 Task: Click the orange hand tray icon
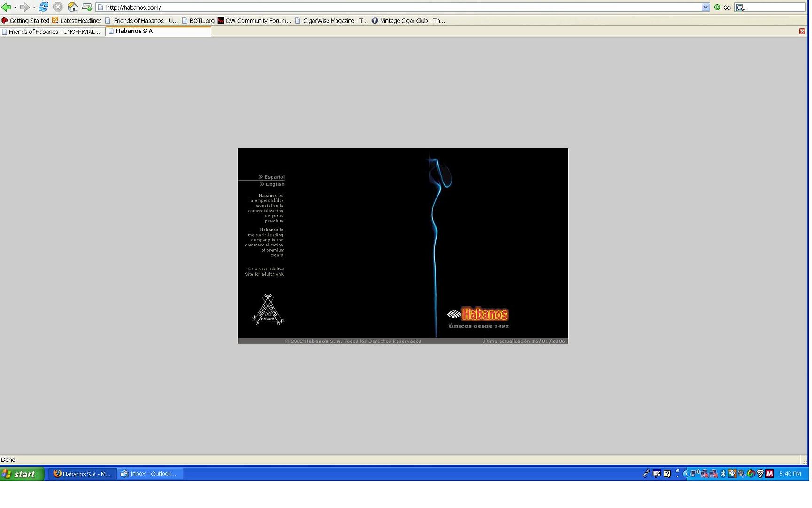coord(732,474)
